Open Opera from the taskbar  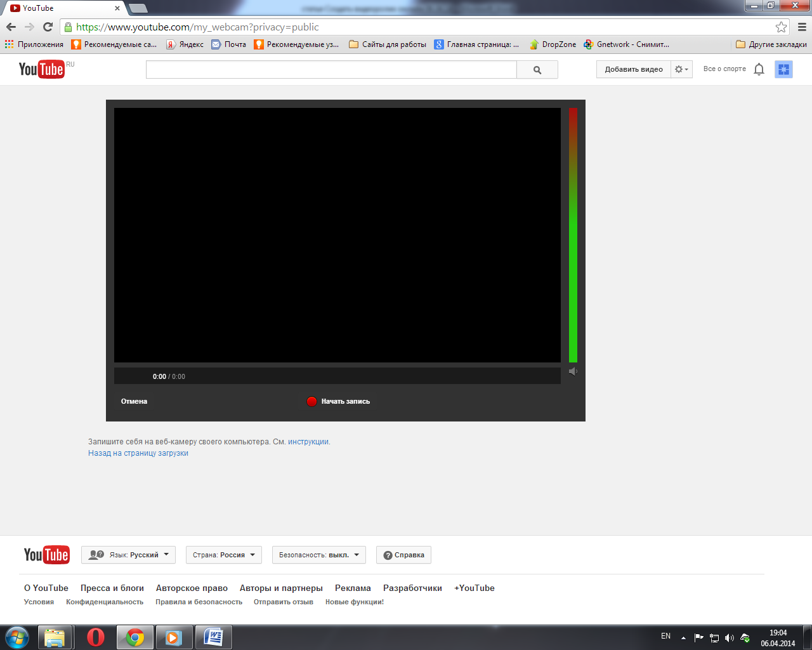tap(95, 637)
